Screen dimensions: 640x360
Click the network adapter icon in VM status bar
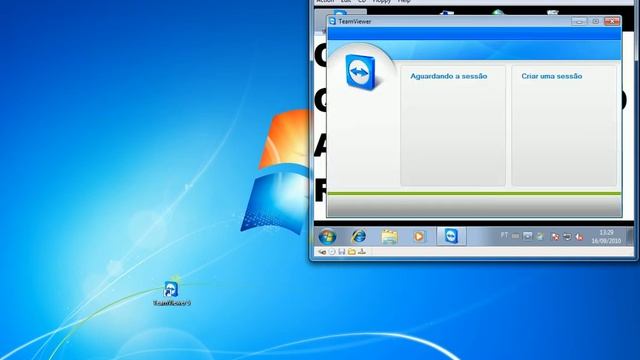pyautogui.click(x=362, y=252)
